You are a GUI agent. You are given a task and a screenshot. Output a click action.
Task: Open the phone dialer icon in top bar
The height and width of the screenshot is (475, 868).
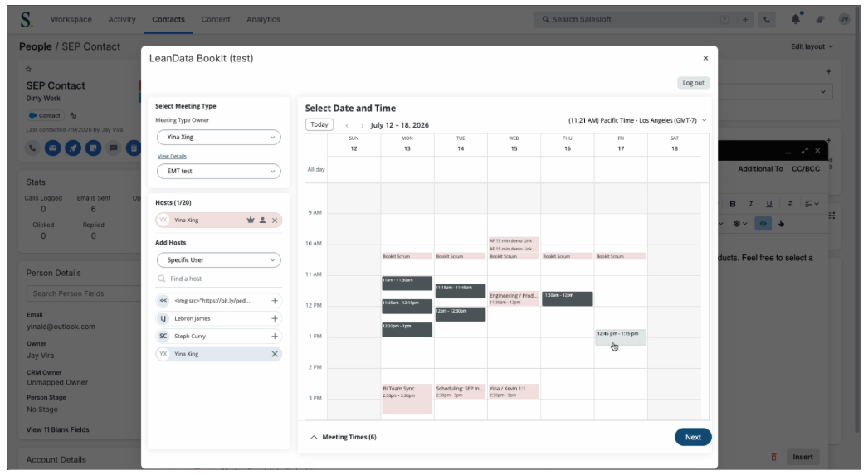[767, 19]
